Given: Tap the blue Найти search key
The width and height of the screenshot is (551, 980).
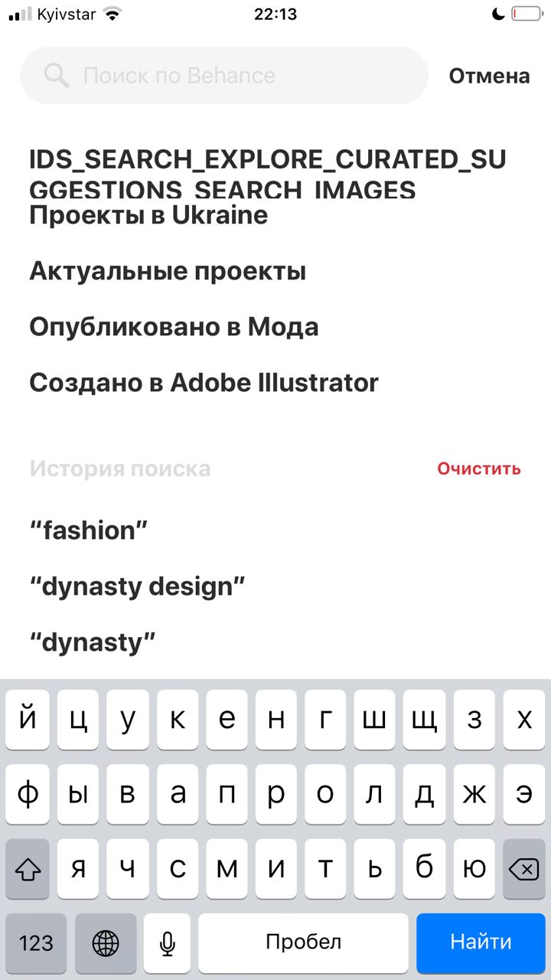Looking at the screenshot, I should [481, 942].
